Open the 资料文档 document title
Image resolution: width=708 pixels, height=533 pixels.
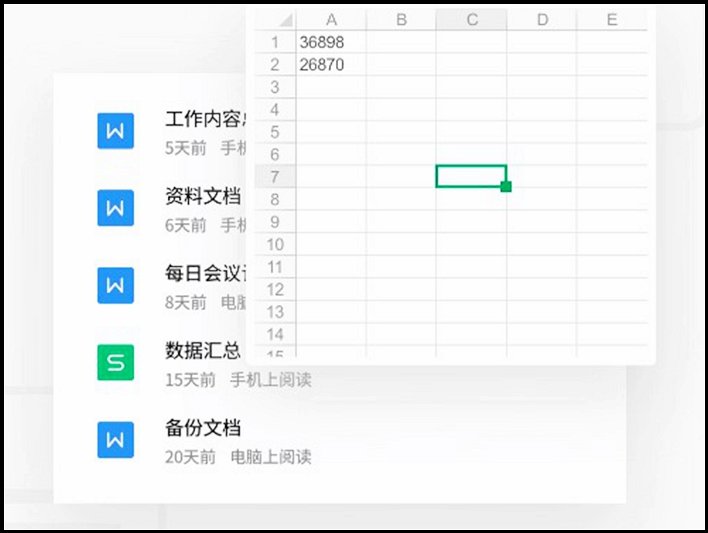coord(203,197)
